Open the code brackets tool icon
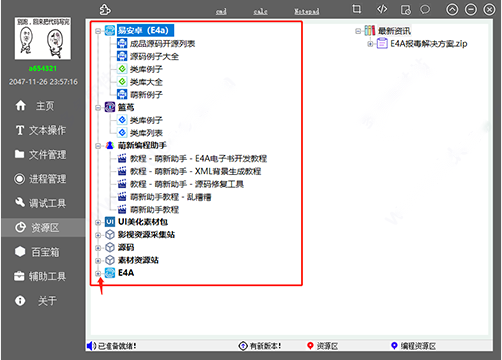Viewport: 502px width, 360px height. pos(382,9)
